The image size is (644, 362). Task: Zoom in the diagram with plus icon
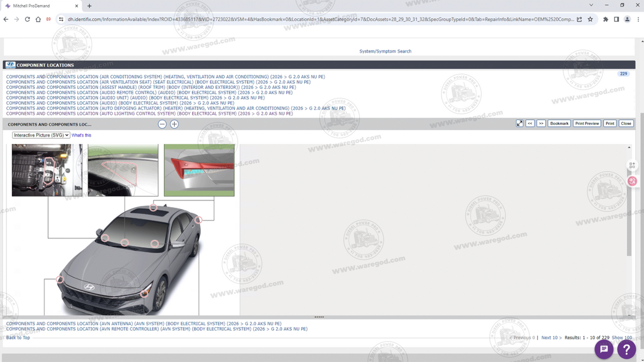tap(174, 124)
